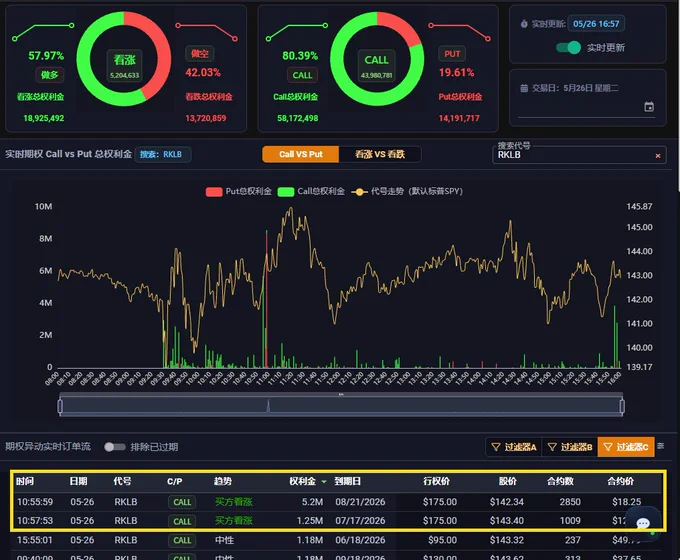Image resolution: width=680 pixels, height=560 pixels.
Task: Open the calendar date picker icon
Action: (x=649, y=107)
